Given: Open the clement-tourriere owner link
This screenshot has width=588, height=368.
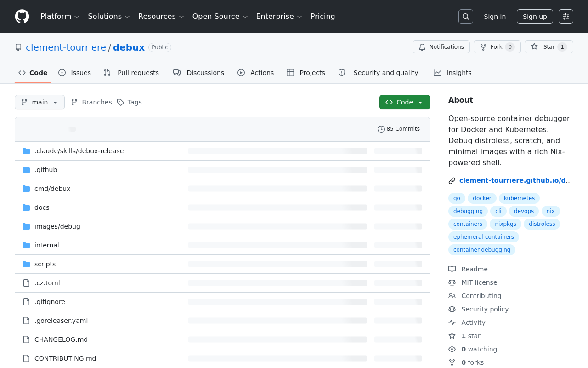Looking at the screenshot, I should (x=66, y=47).
